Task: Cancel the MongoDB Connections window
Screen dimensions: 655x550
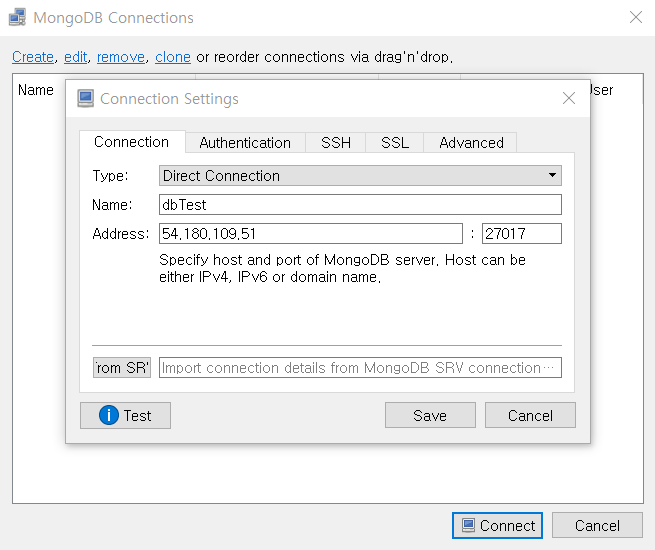Action: 597,525
